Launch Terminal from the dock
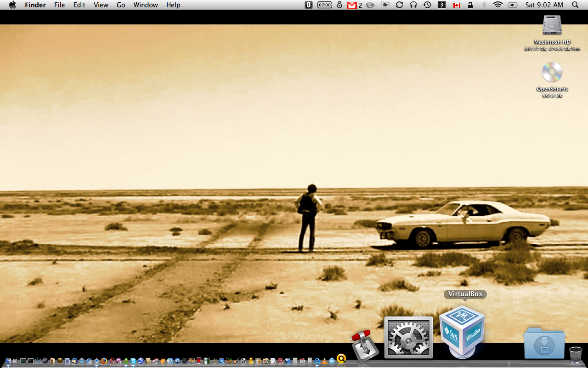Viewport: 588px width, 368px height. pos(30,361)
